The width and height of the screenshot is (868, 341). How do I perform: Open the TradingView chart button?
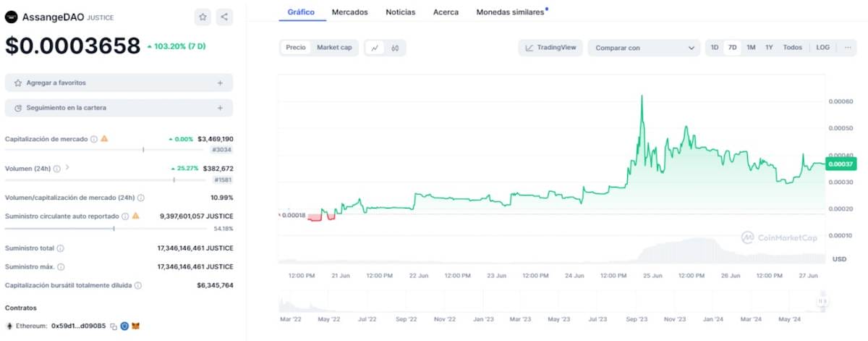coord(550,48)
